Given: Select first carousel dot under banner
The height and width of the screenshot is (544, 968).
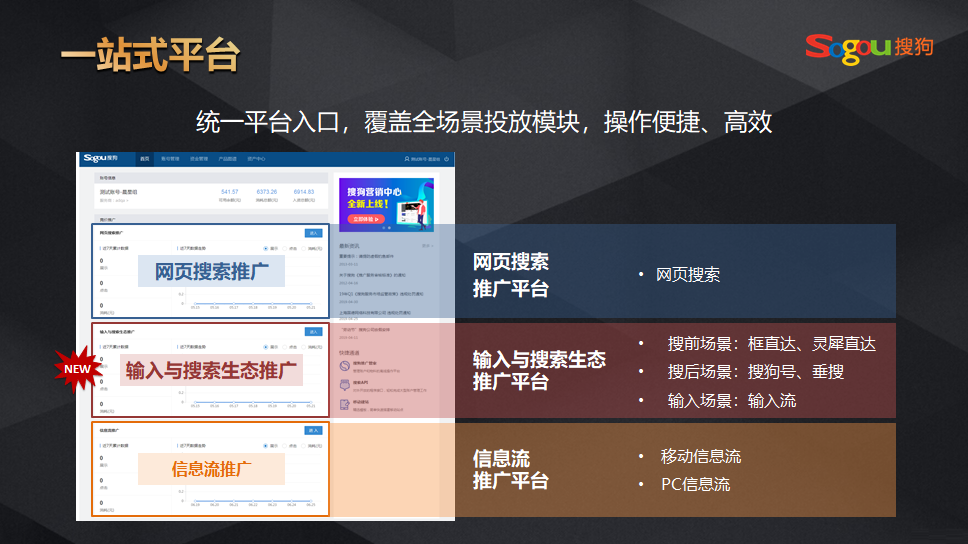Looking at the screenshot, I should tap(383, 228).
